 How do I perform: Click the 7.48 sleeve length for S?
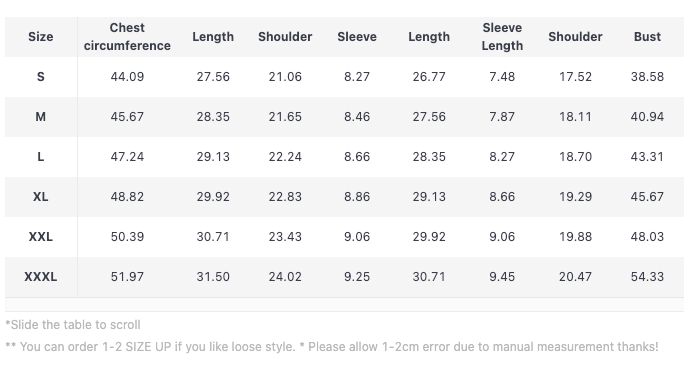502,77
